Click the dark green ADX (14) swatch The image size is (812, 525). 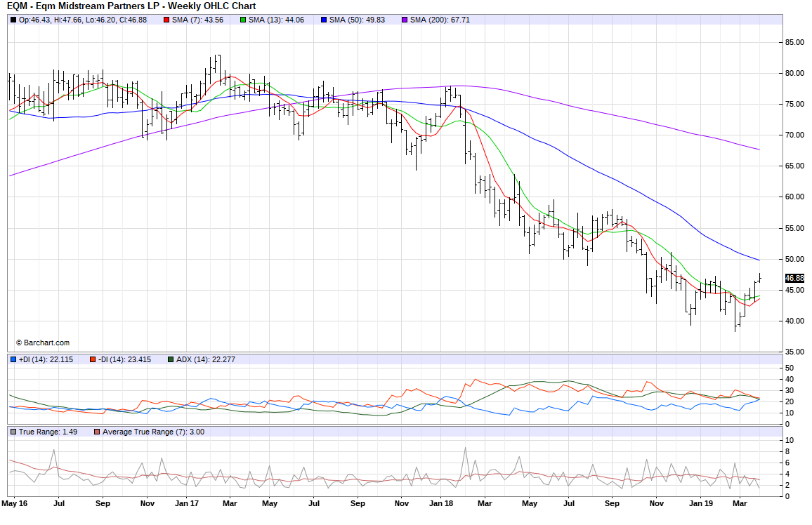tap(171, 359)
